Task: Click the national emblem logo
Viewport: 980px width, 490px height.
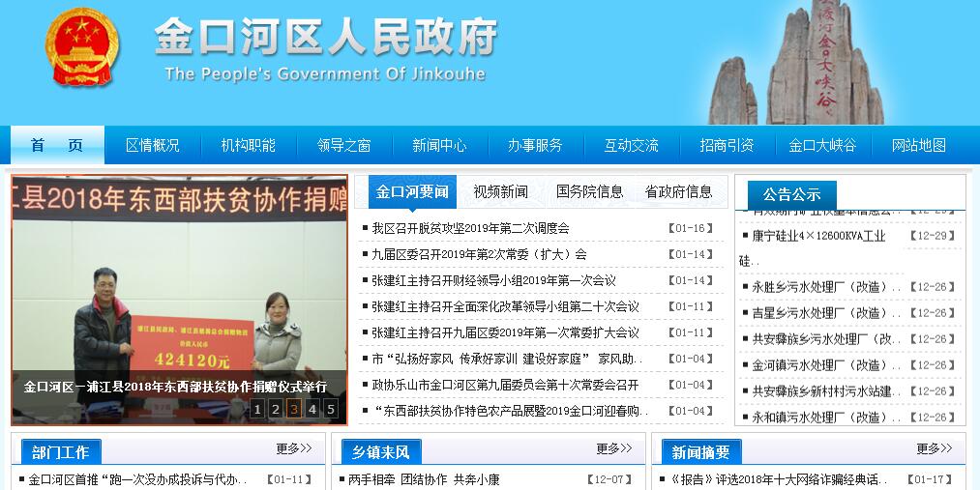Action: click(82, 46)
